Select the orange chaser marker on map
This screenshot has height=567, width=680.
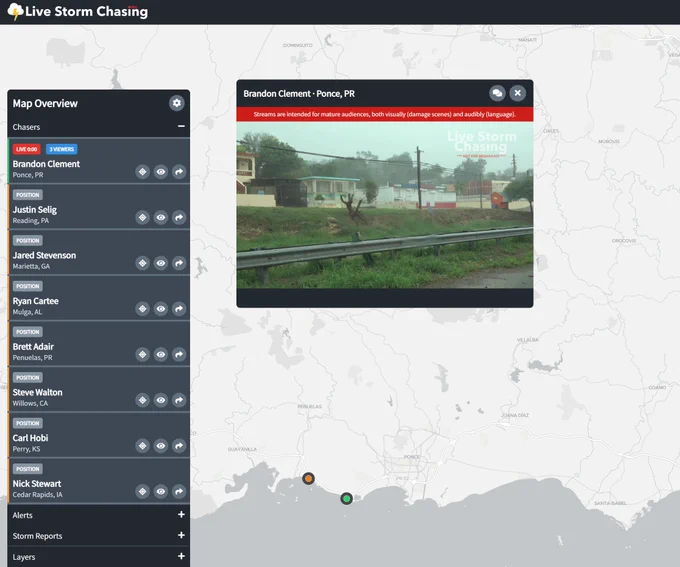click(308, 479)
